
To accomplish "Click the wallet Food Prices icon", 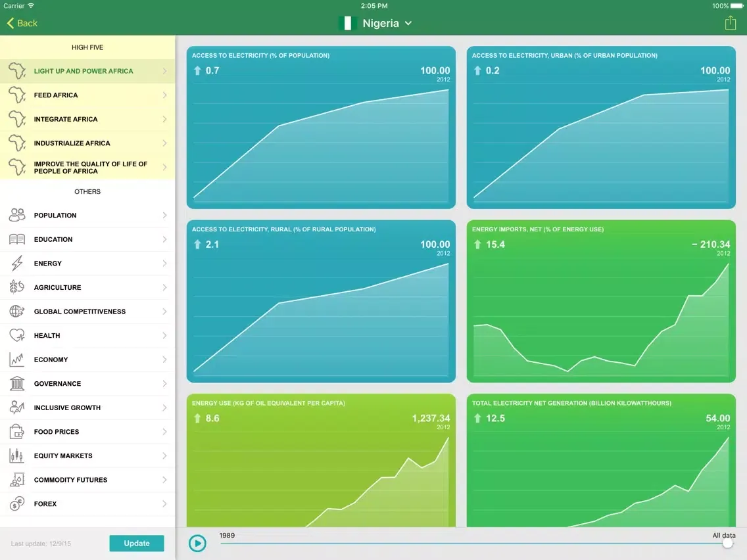I will [x=17, y=431].
